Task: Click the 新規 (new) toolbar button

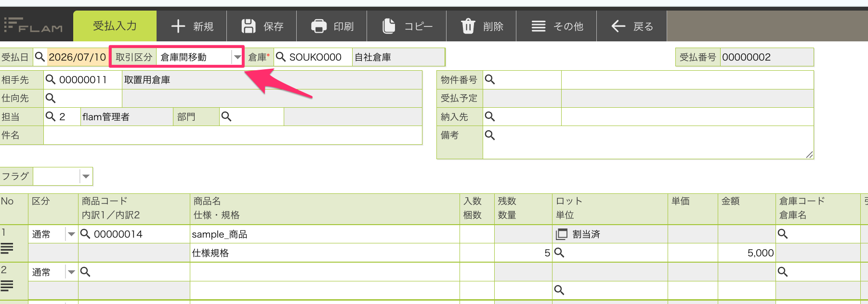Action: pyautogui.click(x=192, y=26)
